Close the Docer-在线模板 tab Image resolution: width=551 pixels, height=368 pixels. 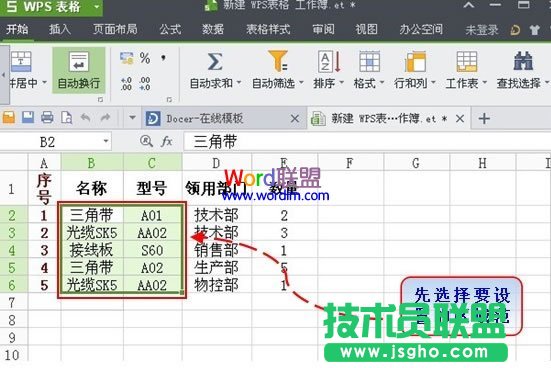point(295,119)
